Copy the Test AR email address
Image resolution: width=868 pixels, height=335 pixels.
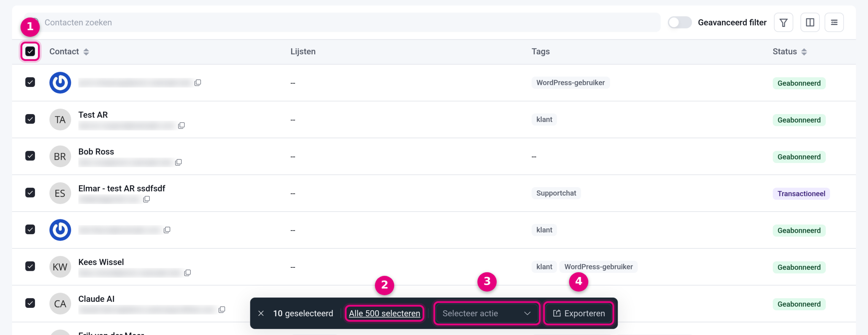click(x=181, y=126)
